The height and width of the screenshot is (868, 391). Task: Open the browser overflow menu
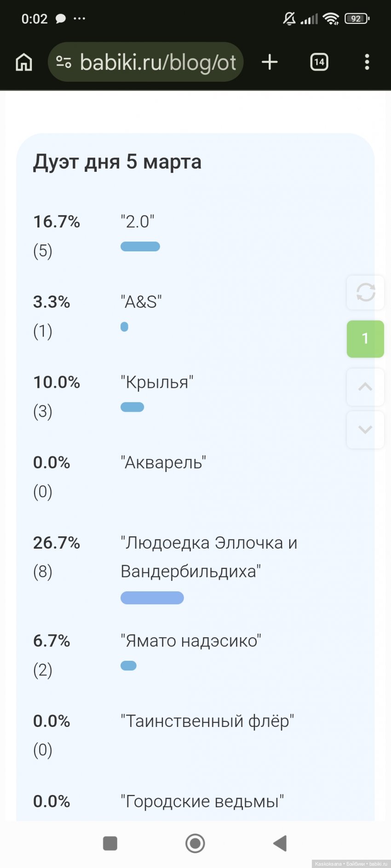pos(367,62)
